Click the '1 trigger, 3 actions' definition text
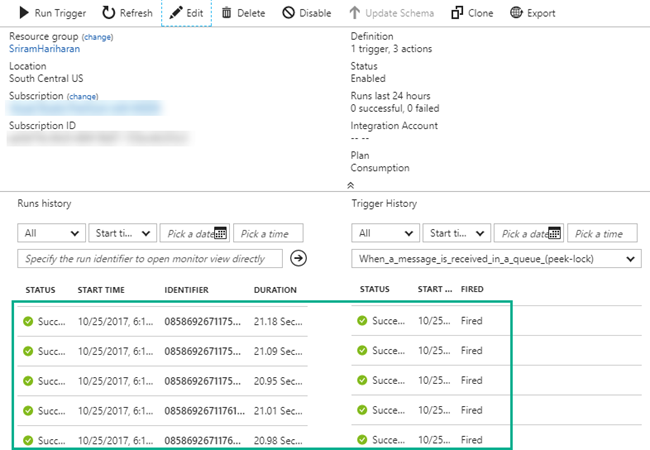 [391, 49]
